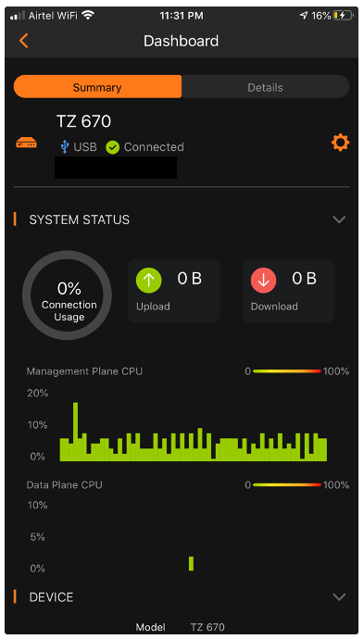Switch to the Details tab
Screen dimensions: 364x639
tap(265, 87)
